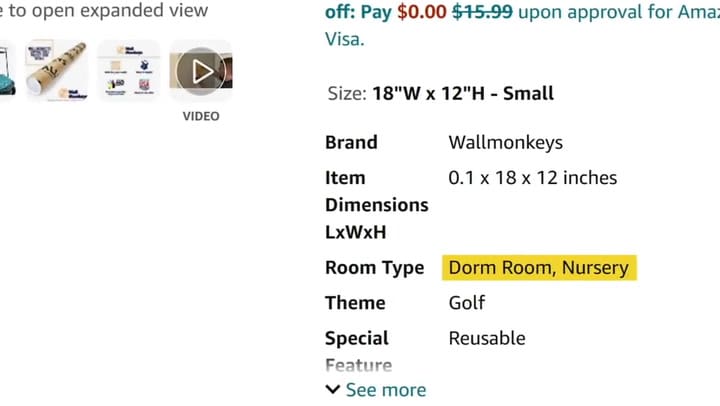Click the $0.00 offer price
720x406 pixels.
(422, 12)
